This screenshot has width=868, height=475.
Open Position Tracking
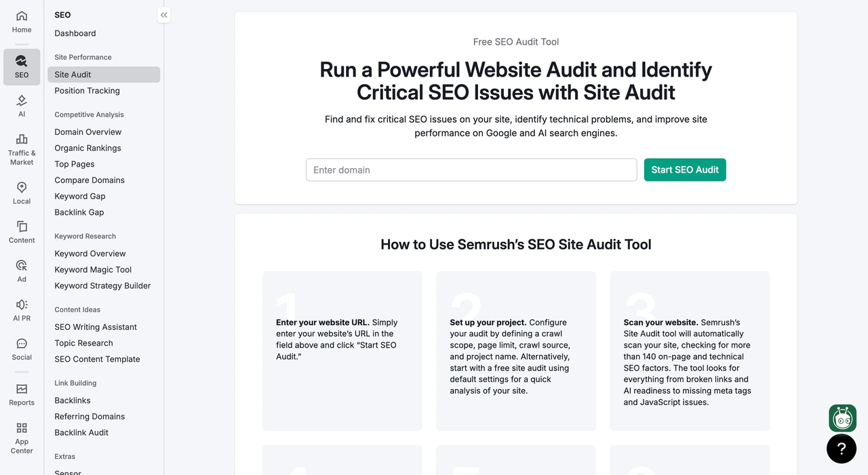(x=87, y=91)
